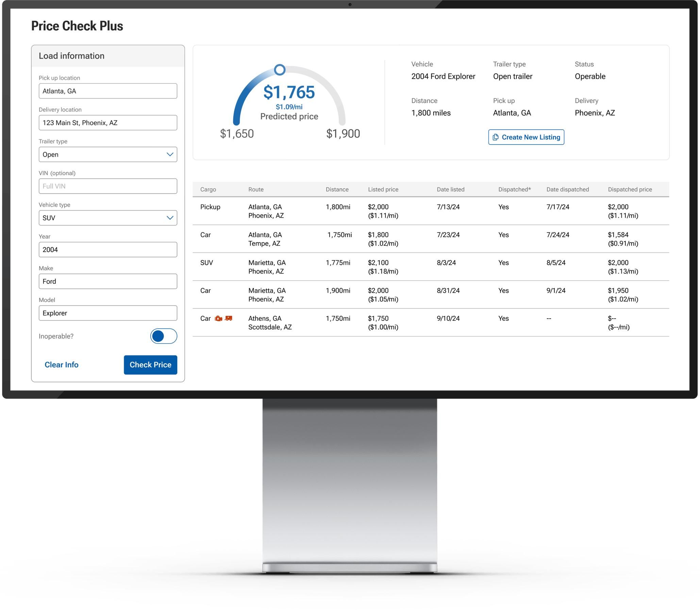Click the inoperable engine icon in Car row

pyautogui.click(x=218, y=318)
